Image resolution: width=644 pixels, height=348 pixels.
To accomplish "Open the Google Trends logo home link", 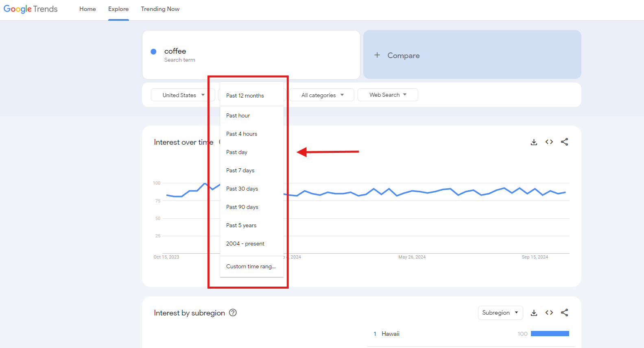I will coord(31,9).
